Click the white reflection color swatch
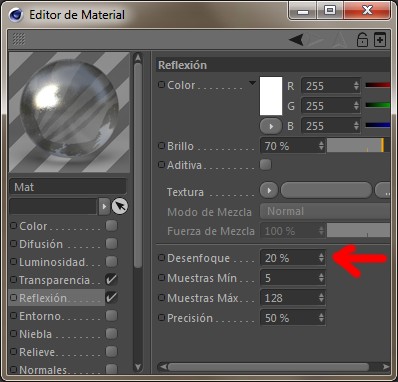 (x=271, y=96)
